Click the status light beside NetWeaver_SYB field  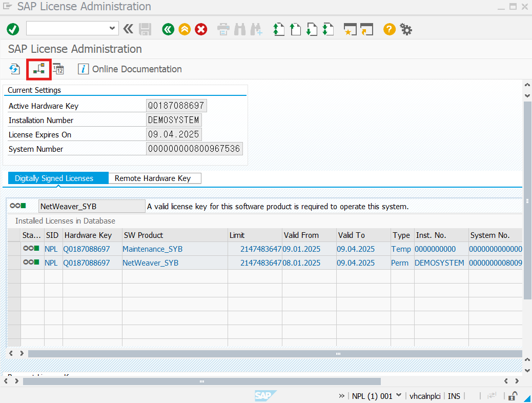pyautogui.click(x=18, y=206)
